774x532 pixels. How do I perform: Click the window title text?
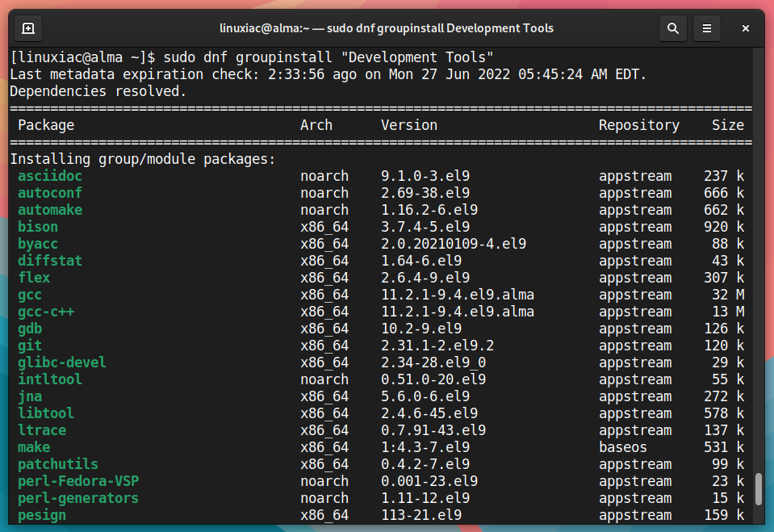(386, 28)
